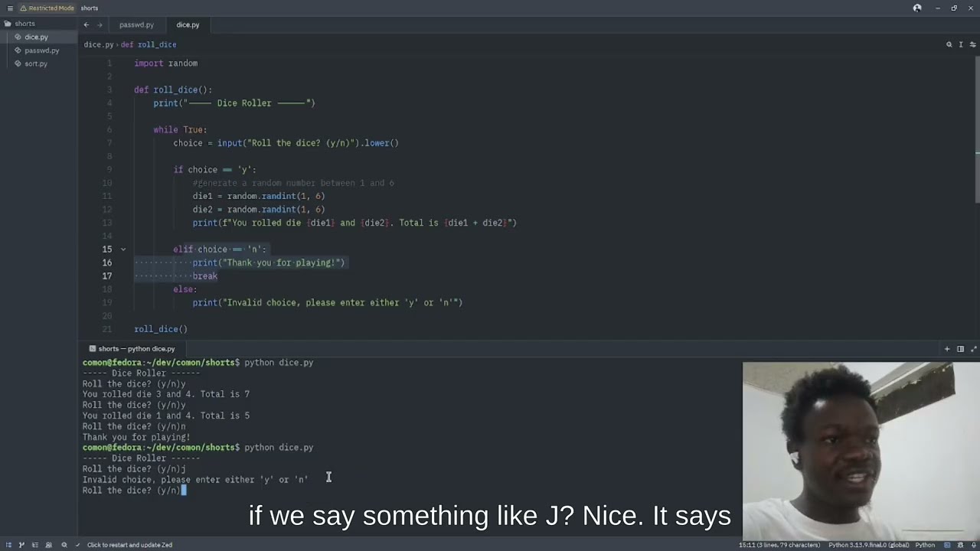The width and height of the screenshot is (980, 551).
Task: Open editor controls sliders icon
Action: click(973, 44)
